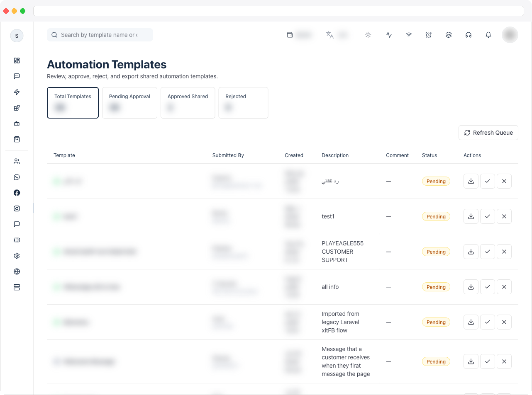Click the Status column header

(430, 155)
